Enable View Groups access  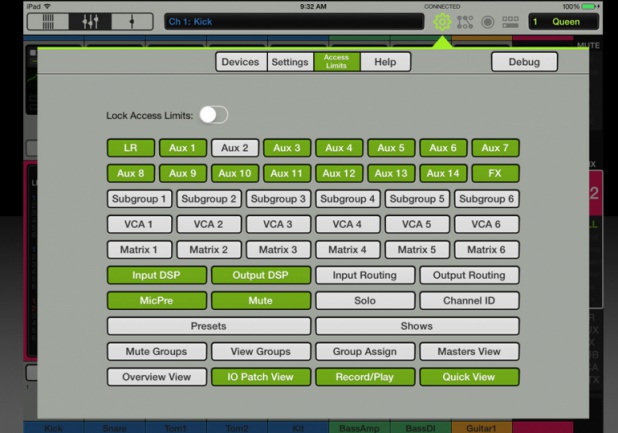[x=261, y=351]
